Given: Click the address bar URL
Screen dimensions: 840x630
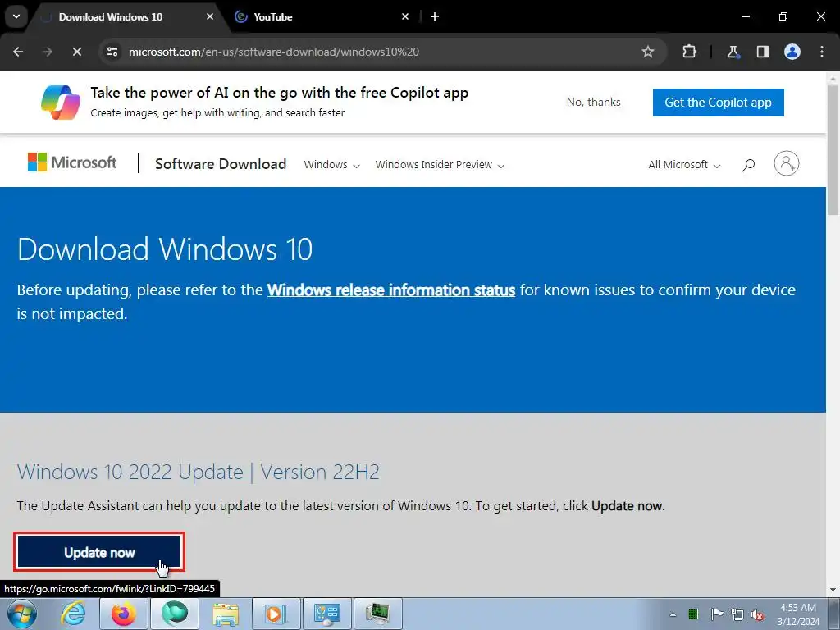Looking at the screenshot, I should point(274,52).
